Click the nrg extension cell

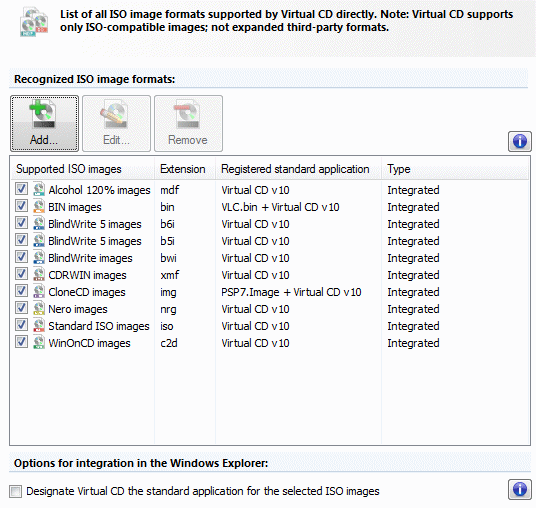pos(168,310)
